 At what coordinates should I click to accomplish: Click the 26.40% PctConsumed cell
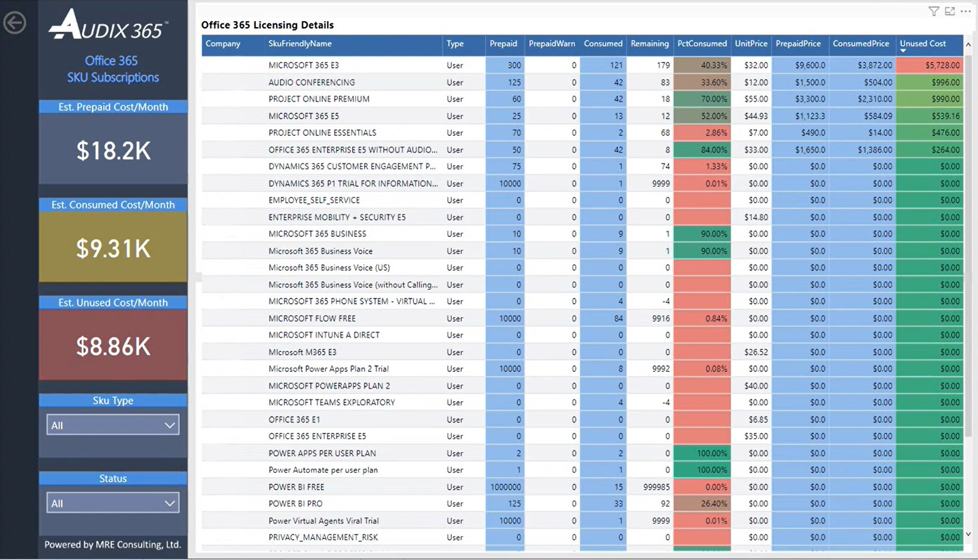click(x=702, y=504)
